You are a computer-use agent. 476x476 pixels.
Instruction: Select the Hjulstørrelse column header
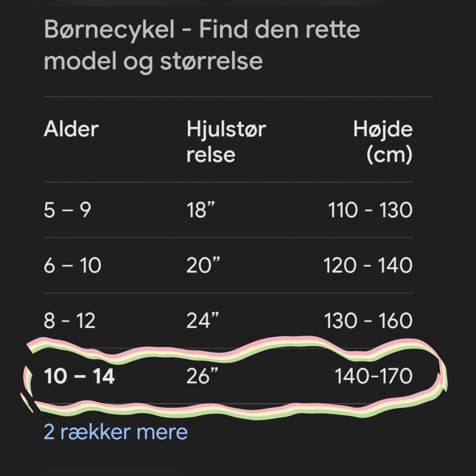point(226,142)
